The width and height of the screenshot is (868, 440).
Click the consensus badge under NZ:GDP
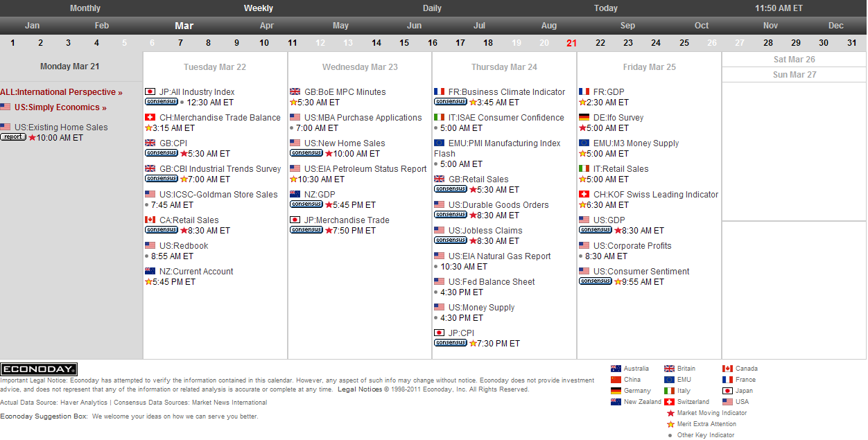[x=306, y=204]
